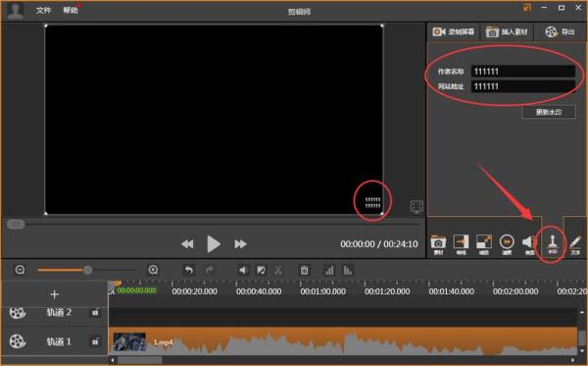The image size is (588, 366).
Task: Toggle the lock on 轨道 2
Action: coord(95,312)
